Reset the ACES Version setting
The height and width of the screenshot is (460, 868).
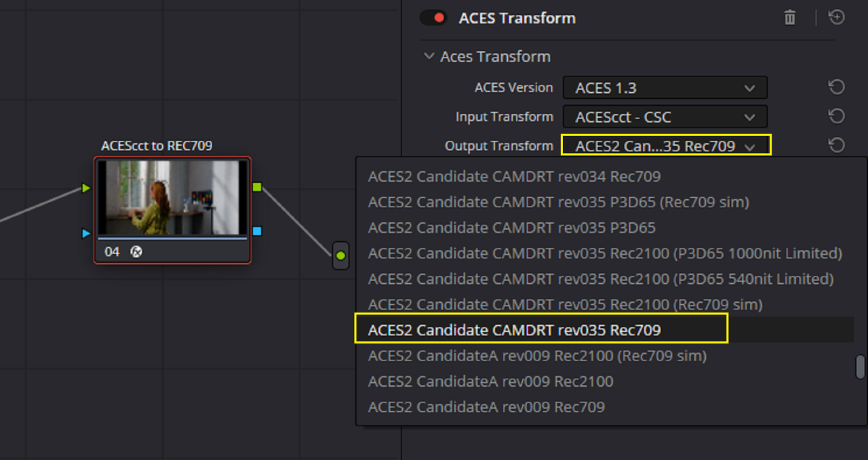pyautogui.click(x=837, y=87)
